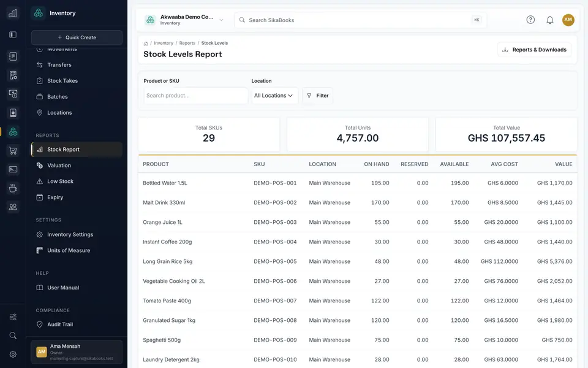Click the Total SKUs 29 card
Viewport: 588px width, 368px height.
pyautogui.click(x=209, y=134)
